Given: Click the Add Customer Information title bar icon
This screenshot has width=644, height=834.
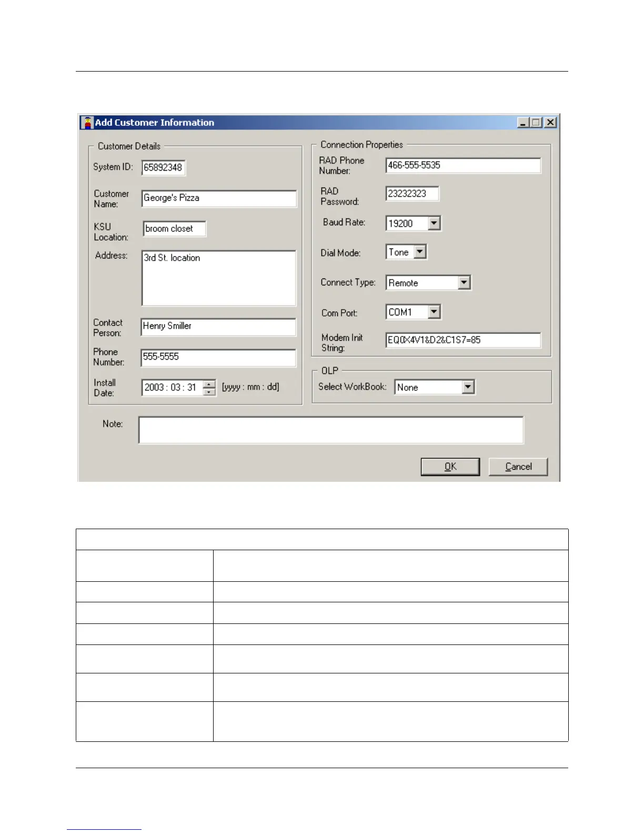Looking at the screenshot, I should 87,123.
